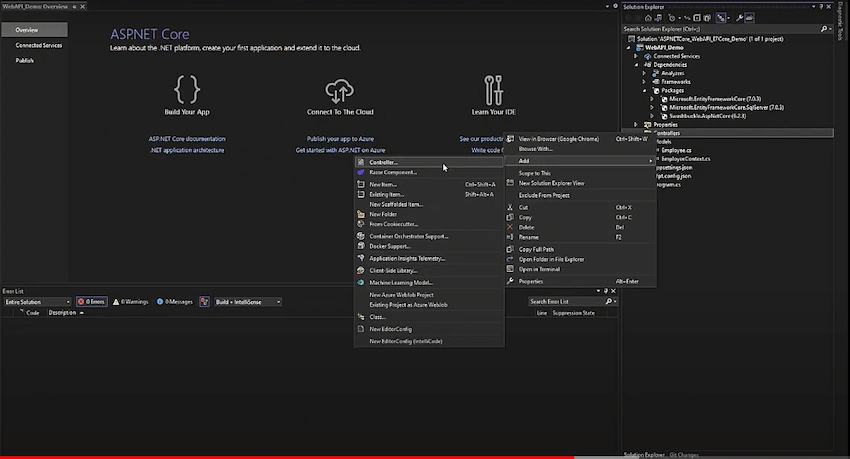Screen dimensions: 850x459
Task: Open Solution Explorer window options dropdown arrow
Action: pyautogui.click(x=814, y=7)
